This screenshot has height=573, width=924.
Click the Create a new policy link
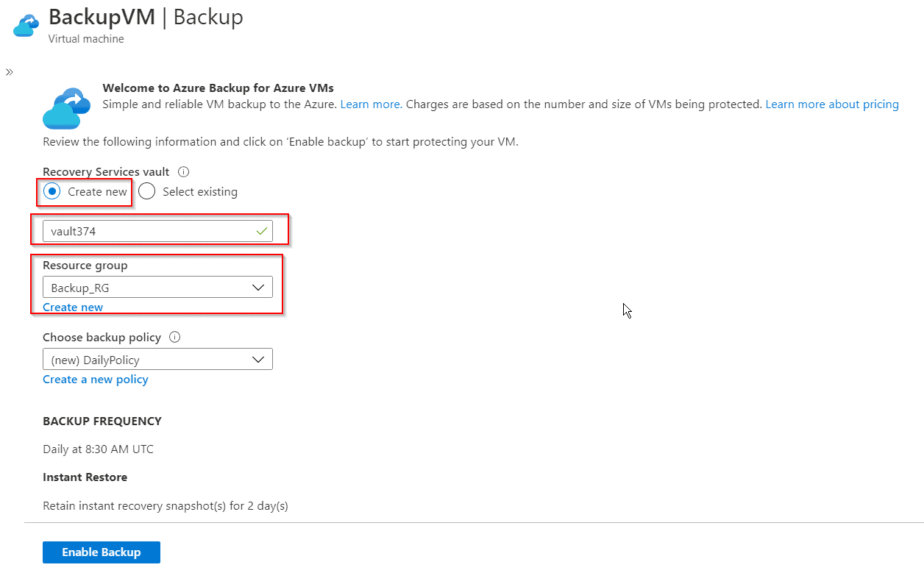coord(96,380)
